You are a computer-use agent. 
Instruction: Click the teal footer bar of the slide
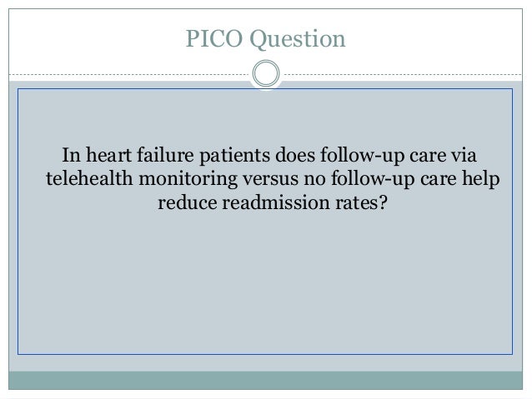[x=266, y=380]
